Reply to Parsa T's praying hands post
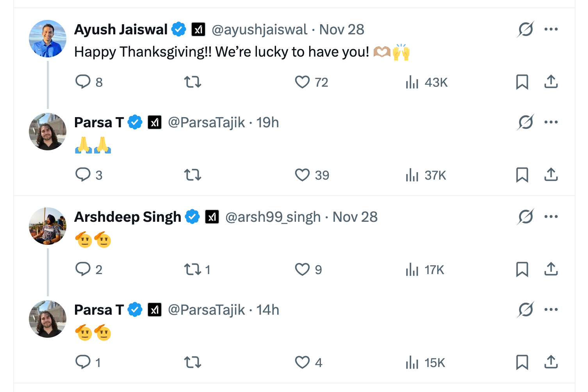Viewport: 588px width, 392px height. pos(83,175)
